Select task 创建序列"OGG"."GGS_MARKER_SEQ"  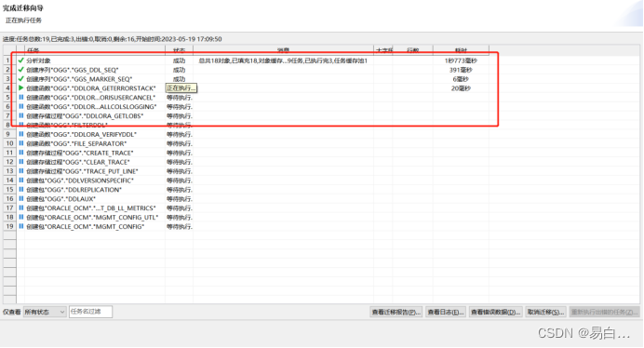[x=79, y=79]
